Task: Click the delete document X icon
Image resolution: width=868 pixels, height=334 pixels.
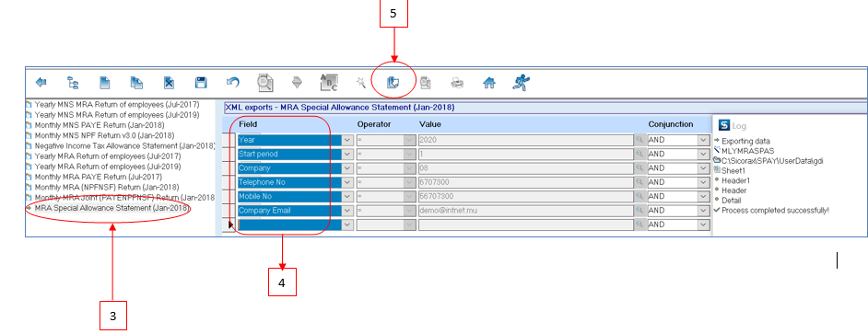Action: click(169, 83)
